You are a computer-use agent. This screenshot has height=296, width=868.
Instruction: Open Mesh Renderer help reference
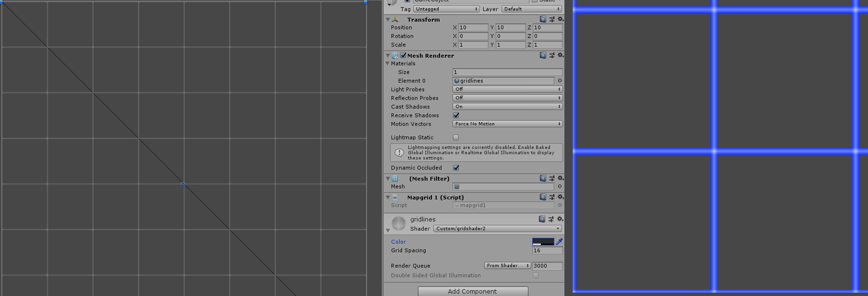tap(543, 55)
